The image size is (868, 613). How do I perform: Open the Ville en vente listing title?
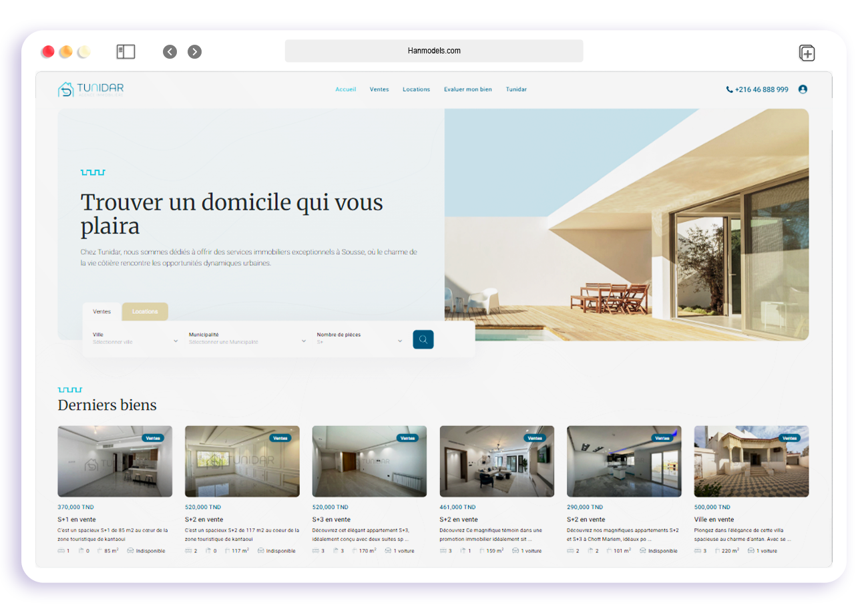click(714, 520)
